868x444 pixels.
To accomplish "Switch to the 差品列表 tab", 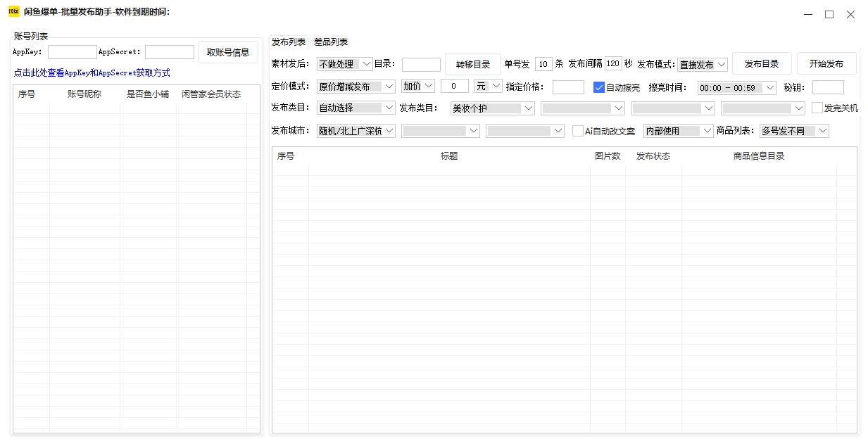I will [x=331, y=42].
